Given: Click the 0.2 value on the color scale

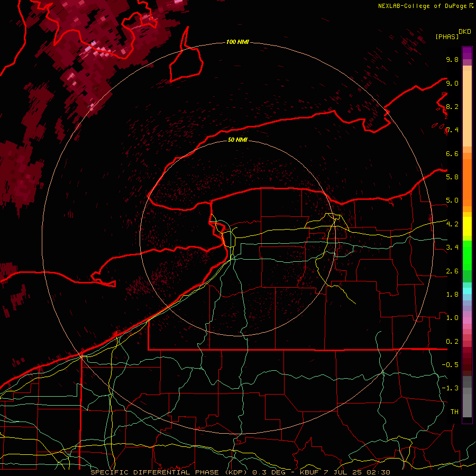Looking at the screenshot, I should click(452, 342).
